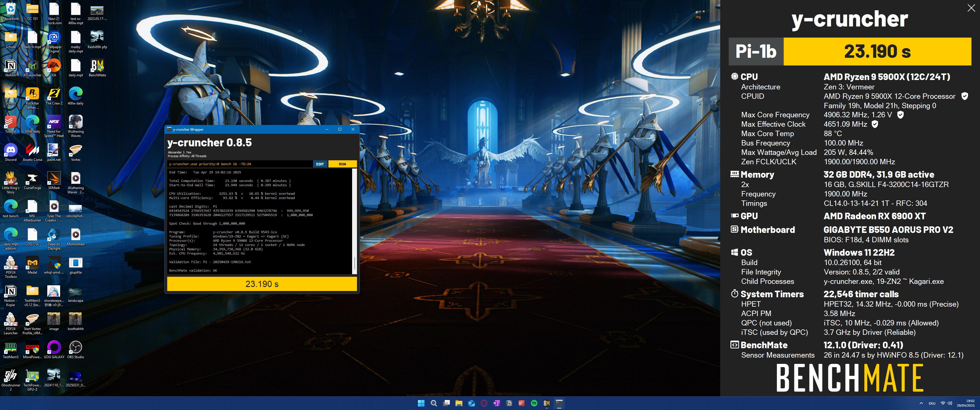980x410 pixels.
Task: Open the MorePowerTool desktop icon
Action: pyautogui.click(x=32, y=350)
